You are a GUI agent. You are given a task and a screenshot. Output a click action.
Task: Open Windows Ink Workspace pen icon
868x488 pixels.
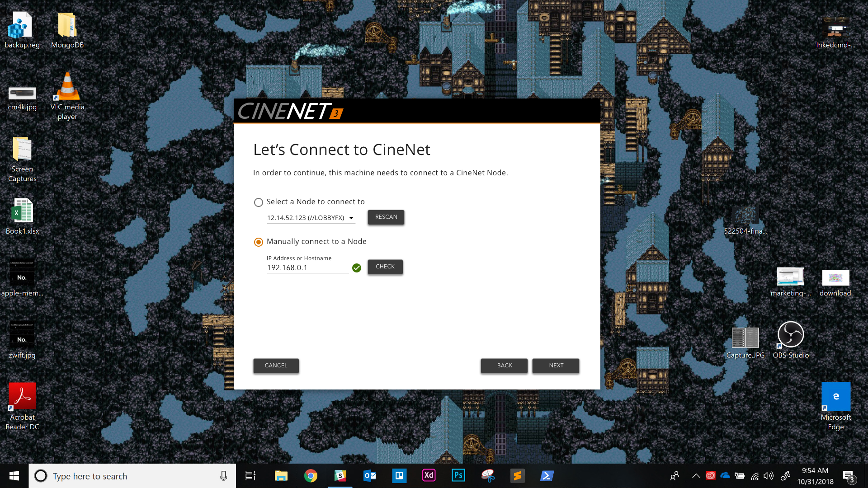click(x=785, y=476)
